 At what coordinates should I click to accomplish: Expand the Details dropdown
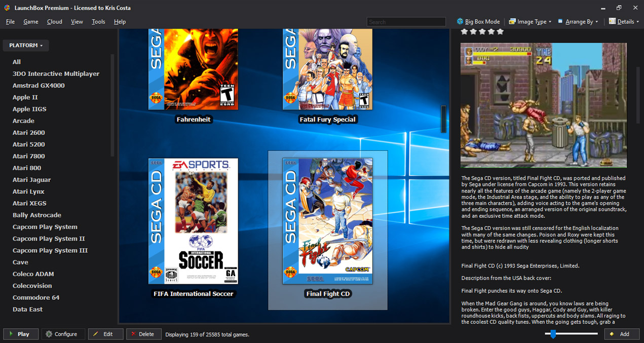[624, 22]
